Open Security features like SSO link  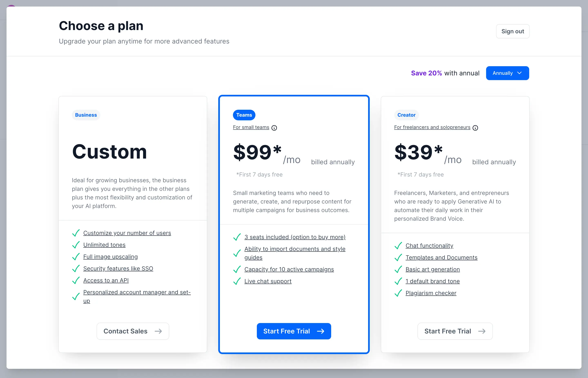[x=118, y=268]
